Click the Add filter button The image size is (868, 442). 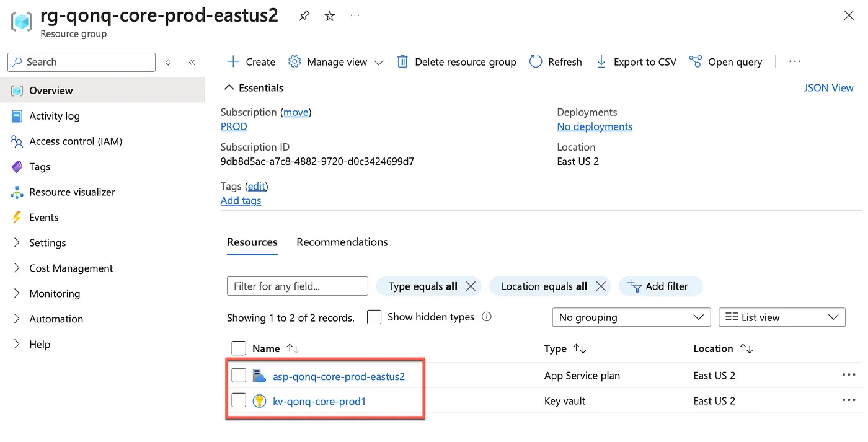tap(660, 286)
